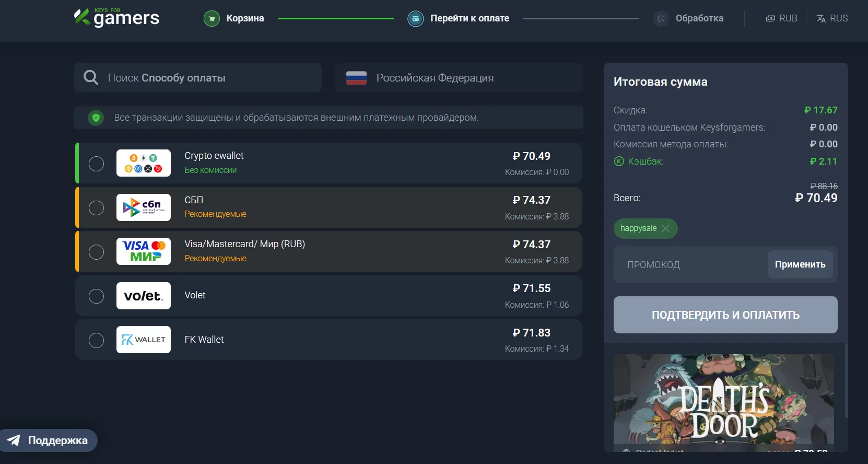Click Подтвердить и оплатить button
The width and height of the screenshot is (868, 464).
pyautogui.click(x=725, y=315)
